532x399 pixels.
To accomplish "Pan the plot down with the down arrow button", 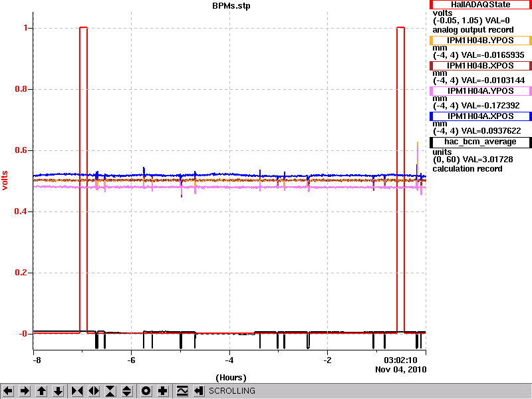I will click(x=59, y=391).
